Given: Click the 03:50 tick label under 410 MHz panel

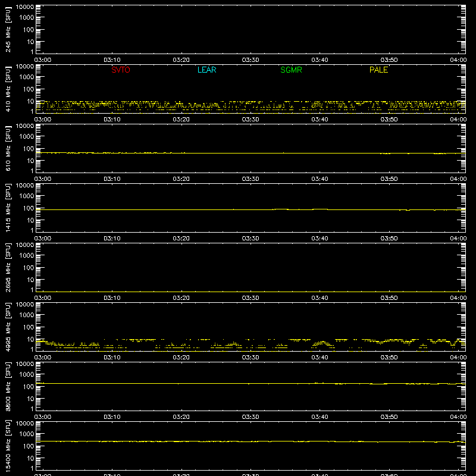Looking at the screenshot, I should [x=389, y=120].
